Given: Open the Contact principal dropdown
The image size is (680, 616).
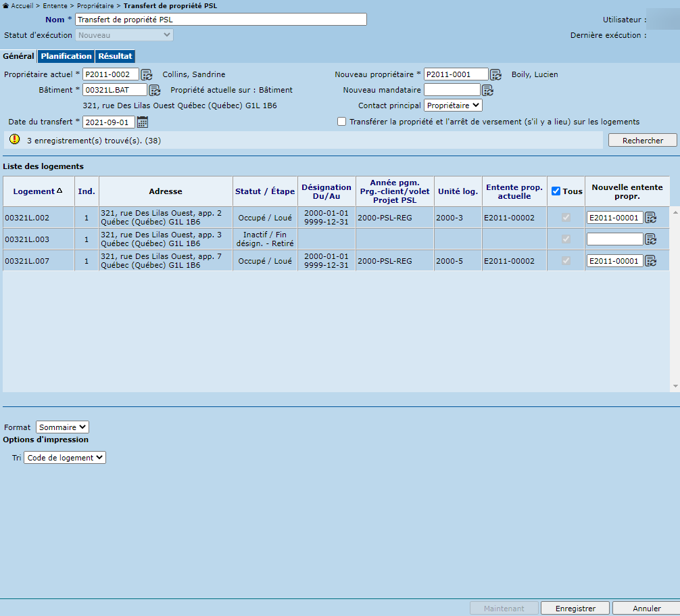Looking at the screenshot, I should 453,105.
